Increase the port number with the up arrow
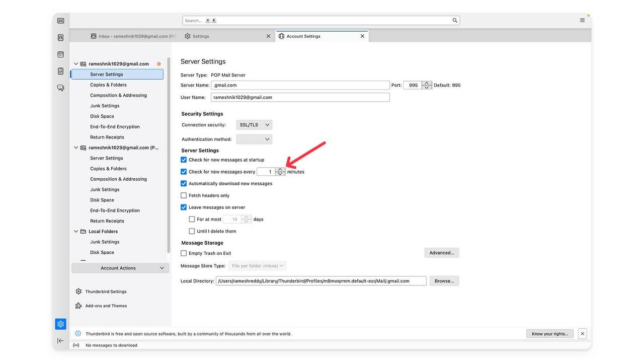The width and height of the screenshot is (644, 362). click(x=427, y=83)
